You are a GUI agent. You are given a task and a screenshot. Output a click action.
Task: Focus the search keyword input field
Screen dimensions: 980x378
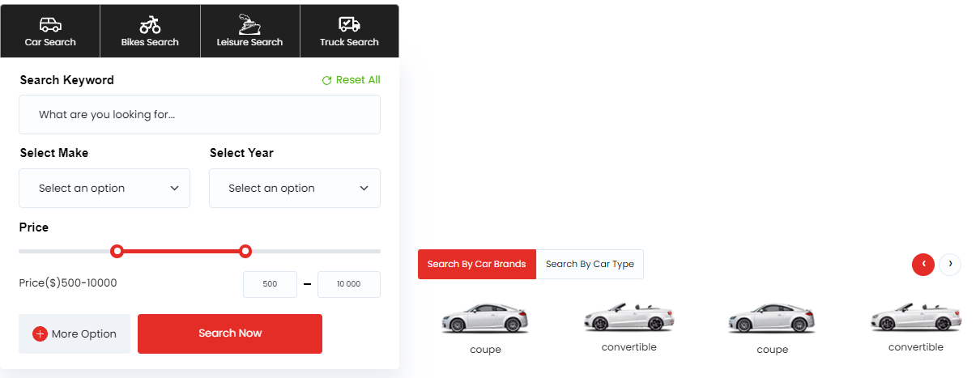[x=199, y=115]
